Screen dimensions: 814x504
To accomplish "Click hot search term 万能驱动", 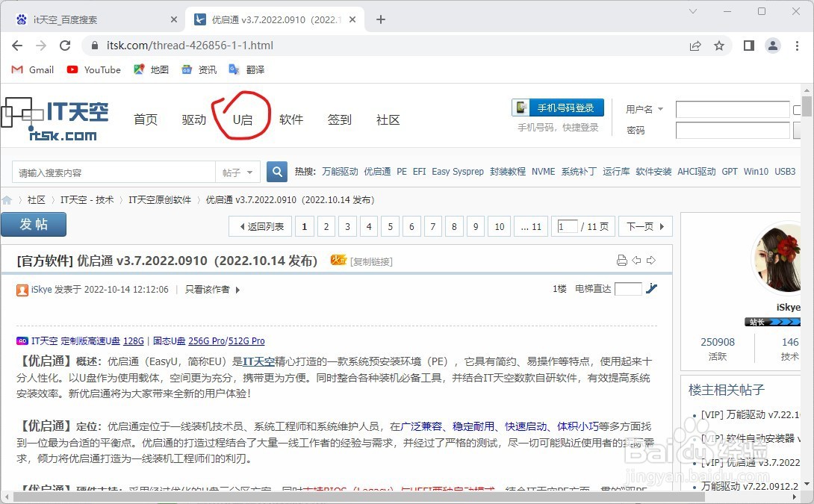I will coord(340,171).
